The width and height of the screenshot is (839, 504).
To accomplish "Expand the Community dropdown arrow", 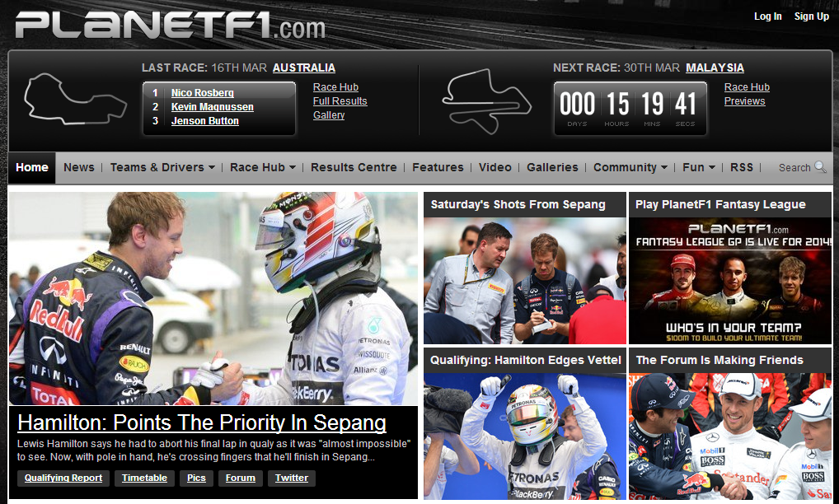I will coord(664,168).
